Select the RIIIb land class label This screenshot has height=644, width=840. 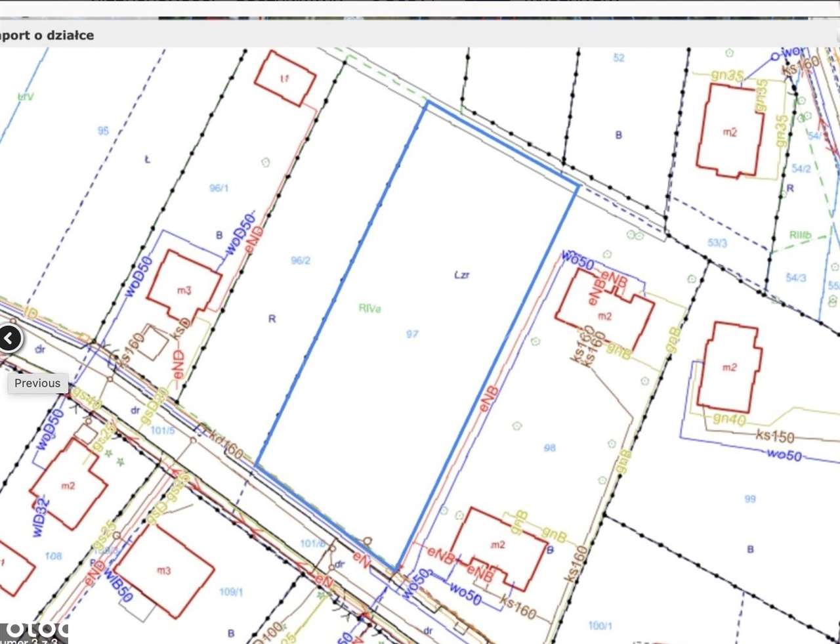pos(801,235)
